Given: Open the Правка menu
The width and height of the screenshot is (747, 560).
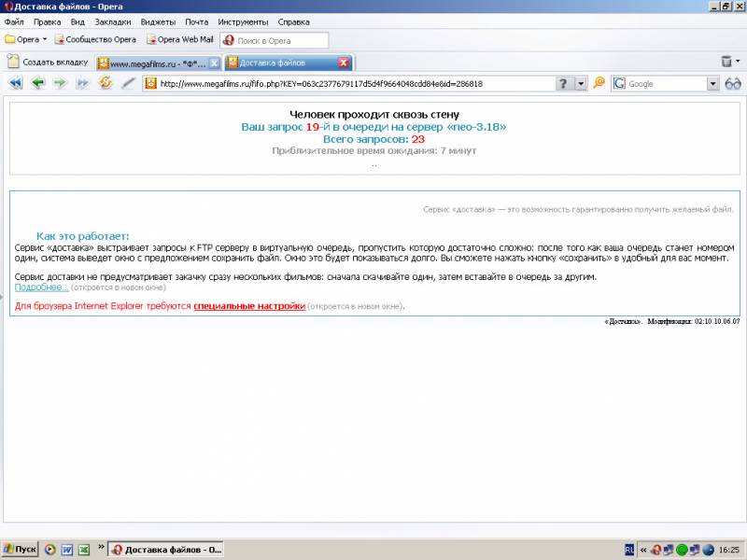Looking at the screenshot, I should pyautogui.click(x=48, y=21).
